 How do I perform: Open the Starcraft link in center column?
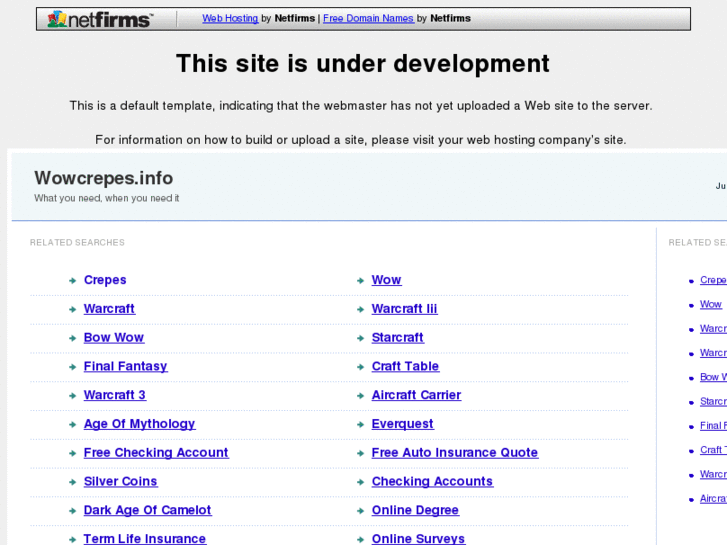[397, 338]
